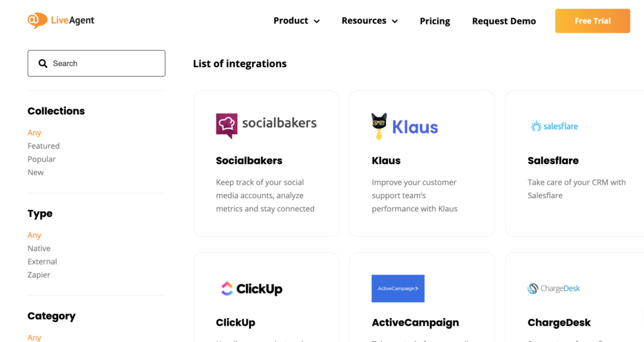The image size is (644, 342).
Task: Open the ActiveCampaign blue logo
Action: click(x=397, y=289)
